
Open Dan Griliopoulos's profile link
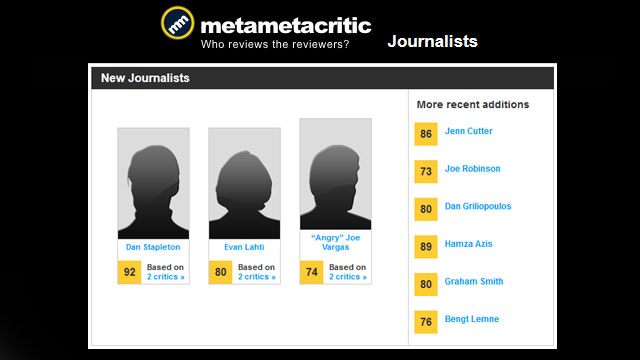point(478,206)
